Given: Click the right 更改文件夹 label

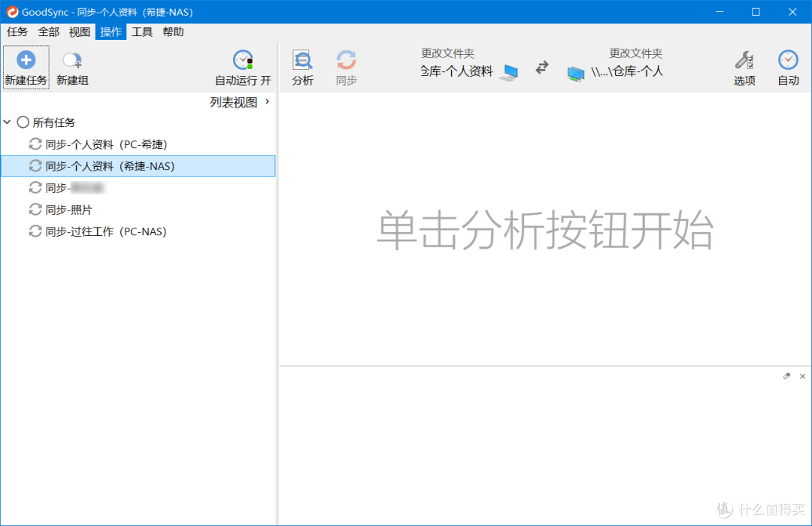Looking at the screenshot, I should 635,53.
